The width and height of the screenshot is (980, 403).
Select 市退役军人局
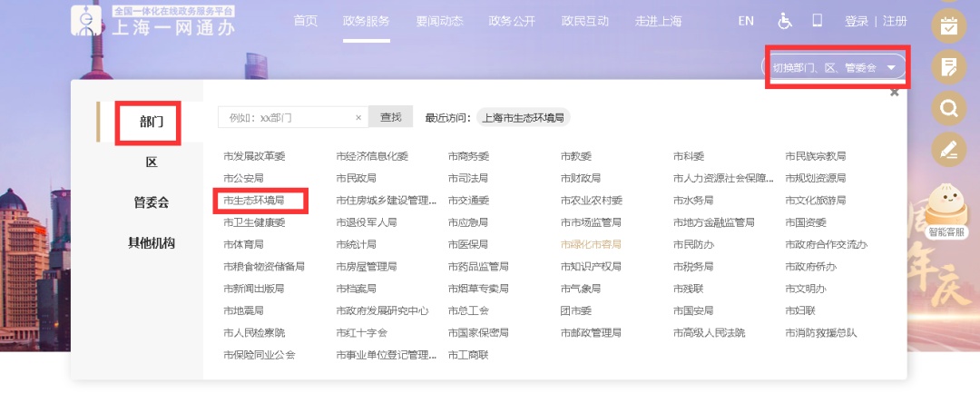click(367, 222)
